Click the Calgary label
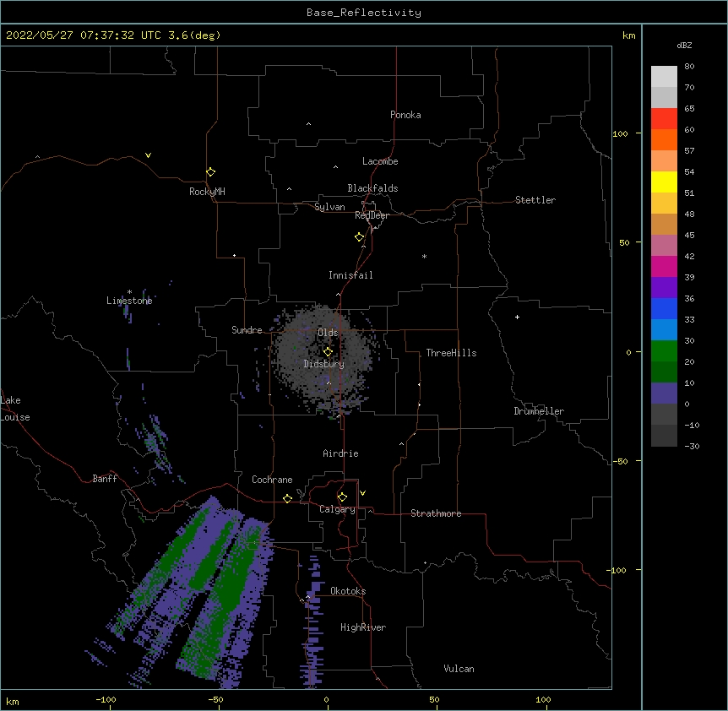 pos(337,509)
